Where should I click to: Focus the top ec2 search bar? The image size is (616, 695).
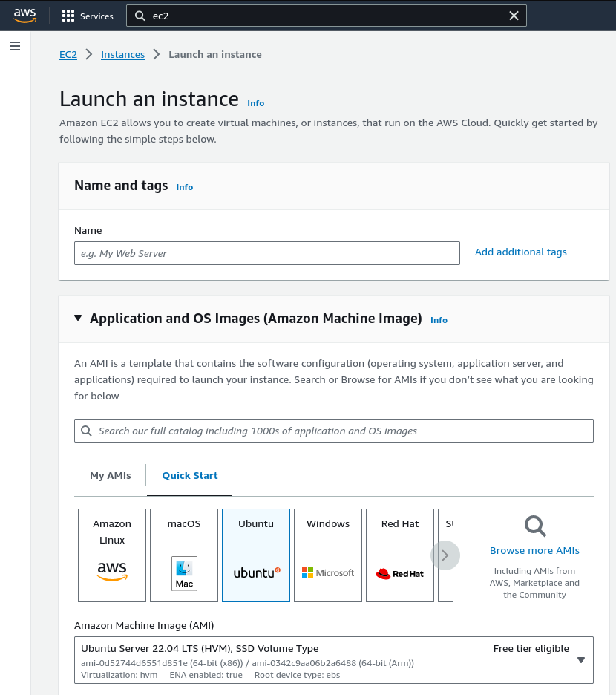[x=326, y=16]
